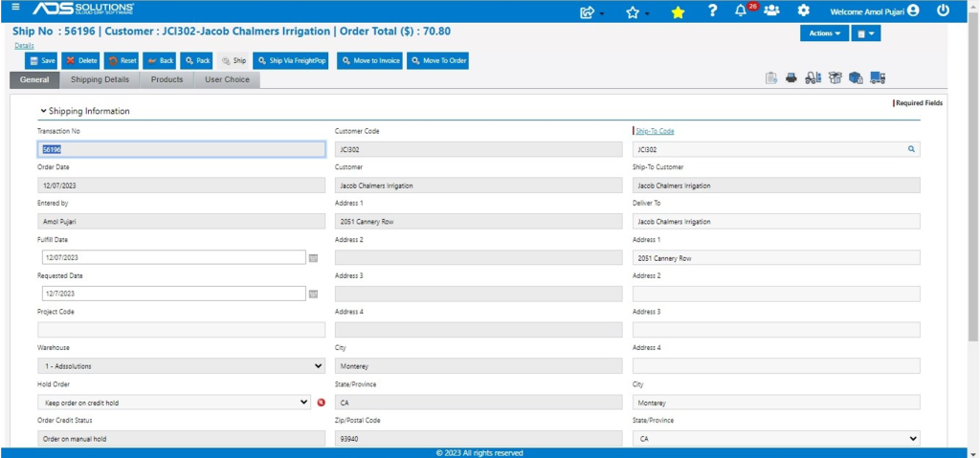Click ship-to Address 1 field
Screen dimensions: 980x458
(776, 257)
